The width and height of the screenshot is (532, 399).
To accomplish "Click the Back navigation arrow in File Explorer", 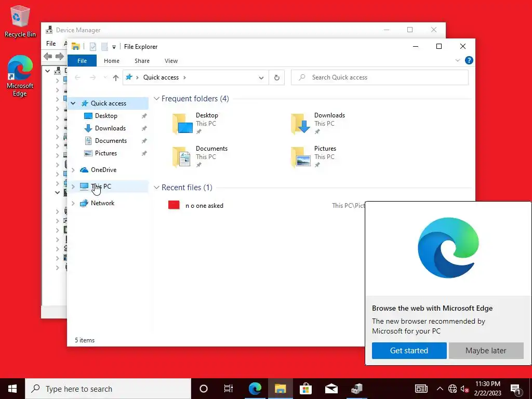I will pos(78,78).
